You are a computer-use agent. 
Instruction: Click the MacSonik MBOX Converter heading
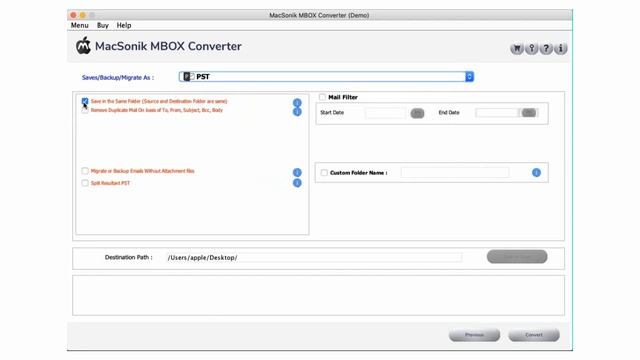click(168, 46)
